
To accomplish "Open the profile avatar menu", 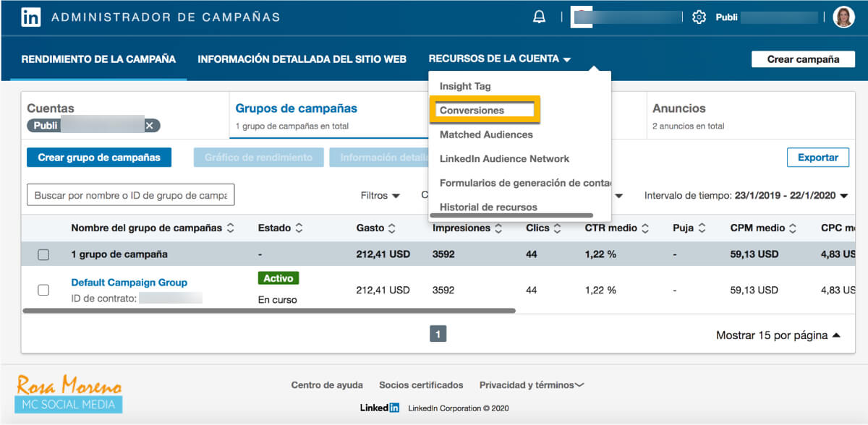I will point(843,15).
